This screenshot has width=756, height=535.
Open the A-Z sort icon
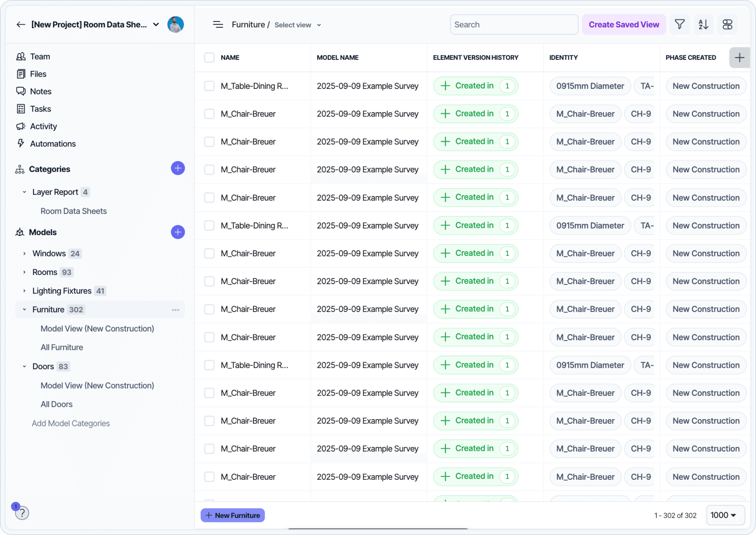click(x=703, y=25)
